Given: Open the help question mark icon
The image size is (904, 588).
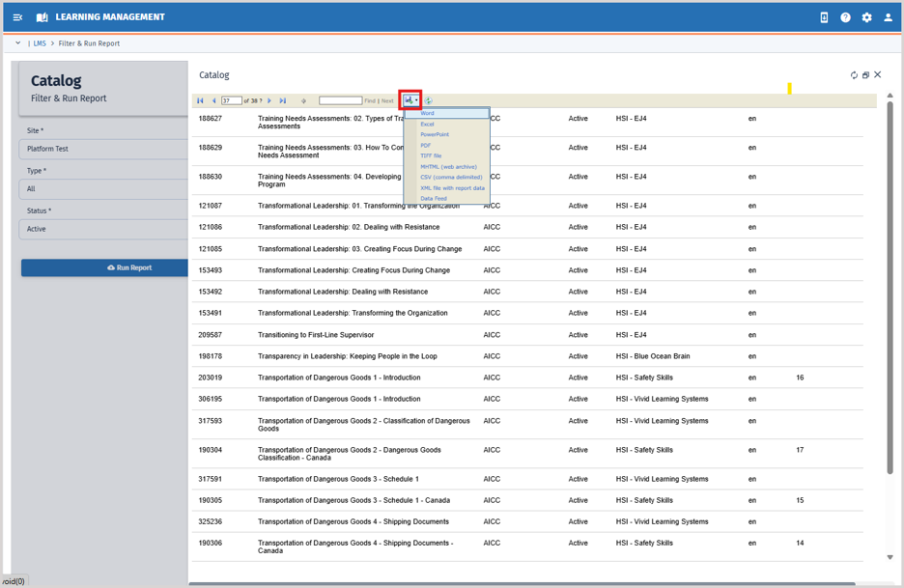Looking at the screenshot, I should click(845, 17).
